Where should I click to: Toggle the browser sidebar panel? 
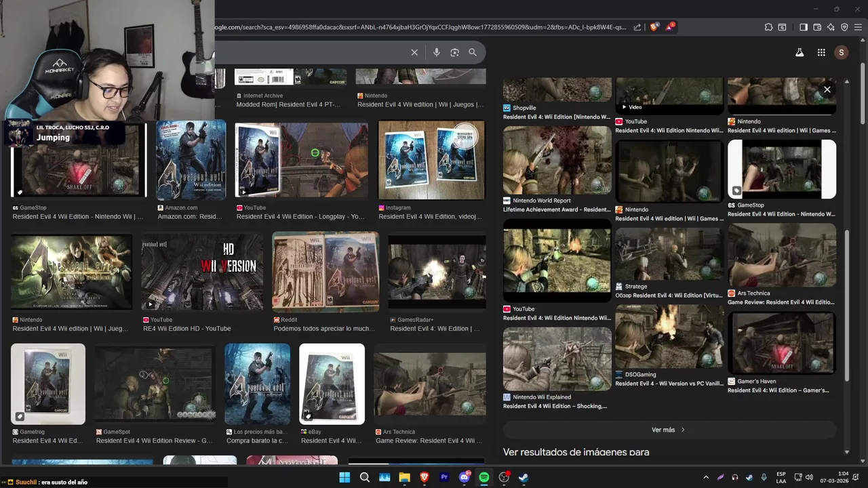[x=804, y=27]
